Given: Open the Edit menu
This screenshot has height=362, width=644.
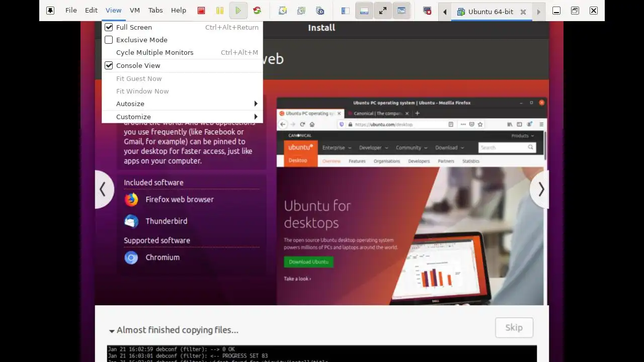Looking at the screenshot, I should coord(91,10).
